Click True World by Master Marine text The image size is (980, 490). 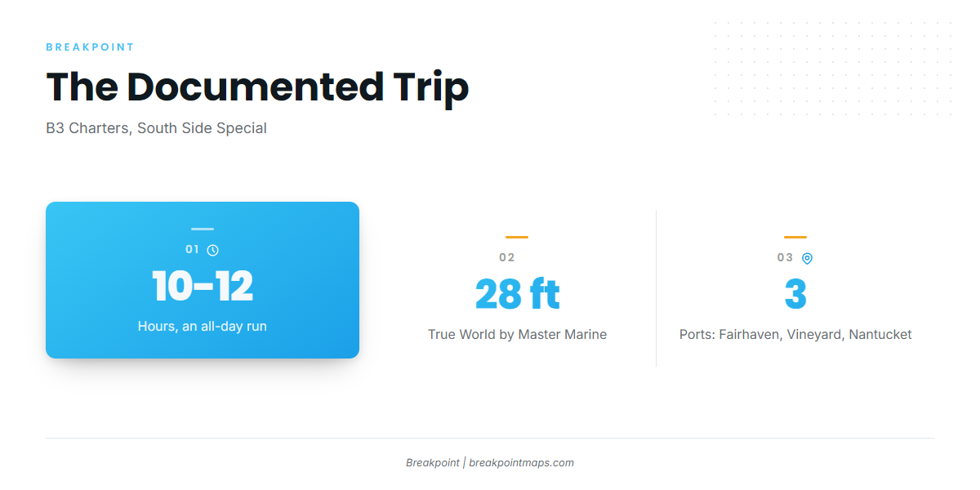click(518, 334)
